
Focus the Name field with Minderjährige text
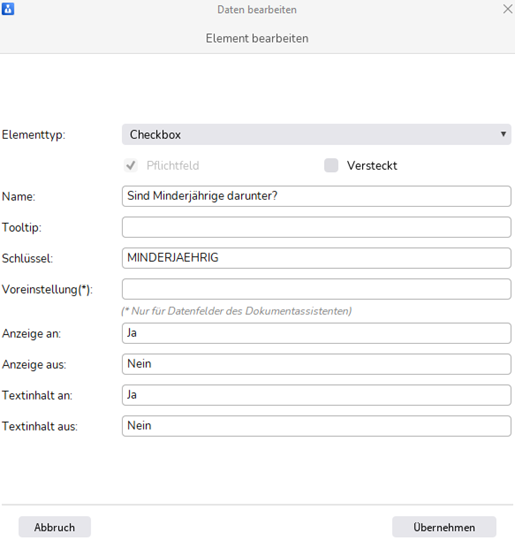click(x=316, y=196)
